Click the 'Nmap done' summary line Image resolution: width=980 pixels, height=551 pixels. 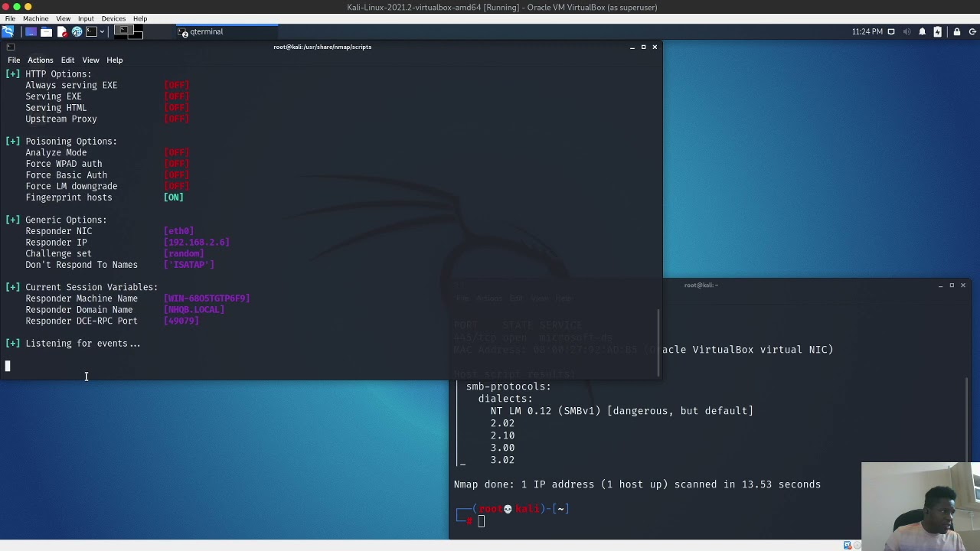[x=637, y=484]
